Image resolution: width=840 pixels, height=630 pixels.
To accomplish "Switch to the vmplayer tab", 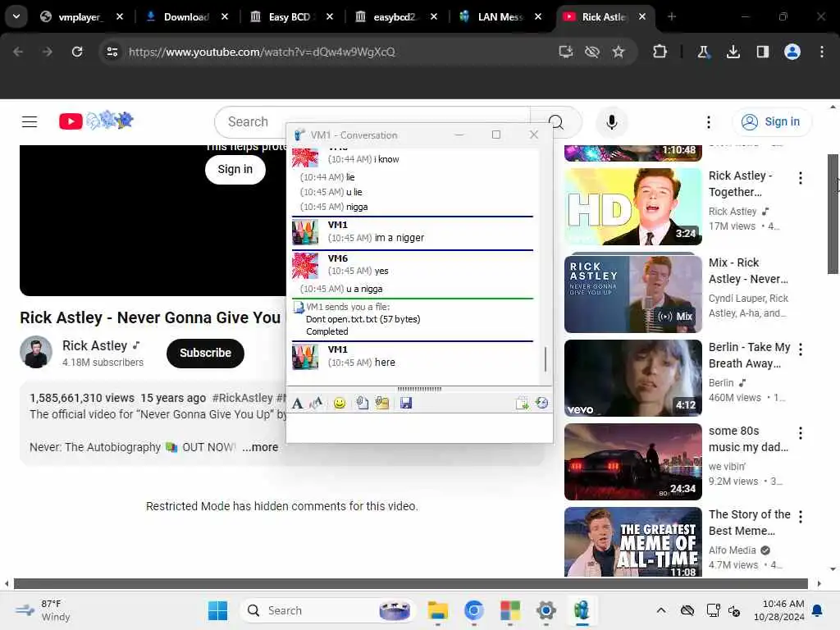I will click(x=80, y=17).
